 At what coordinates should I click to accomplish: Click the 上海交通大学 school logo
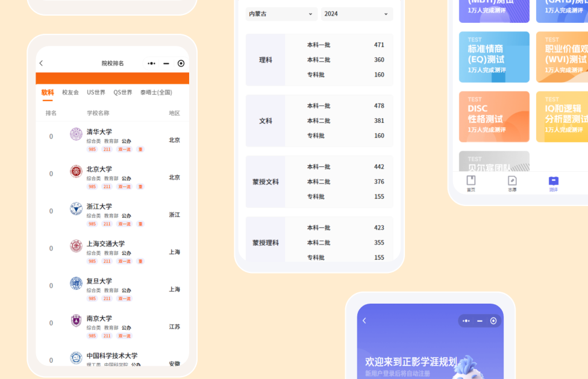[x=76, y=246]
